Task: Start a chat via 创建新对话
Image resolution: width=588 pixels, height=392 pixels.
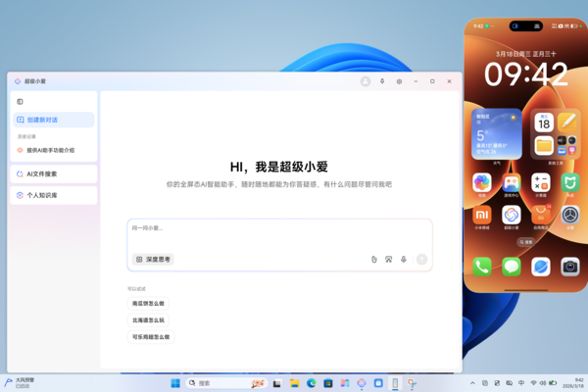Action: 54,120
